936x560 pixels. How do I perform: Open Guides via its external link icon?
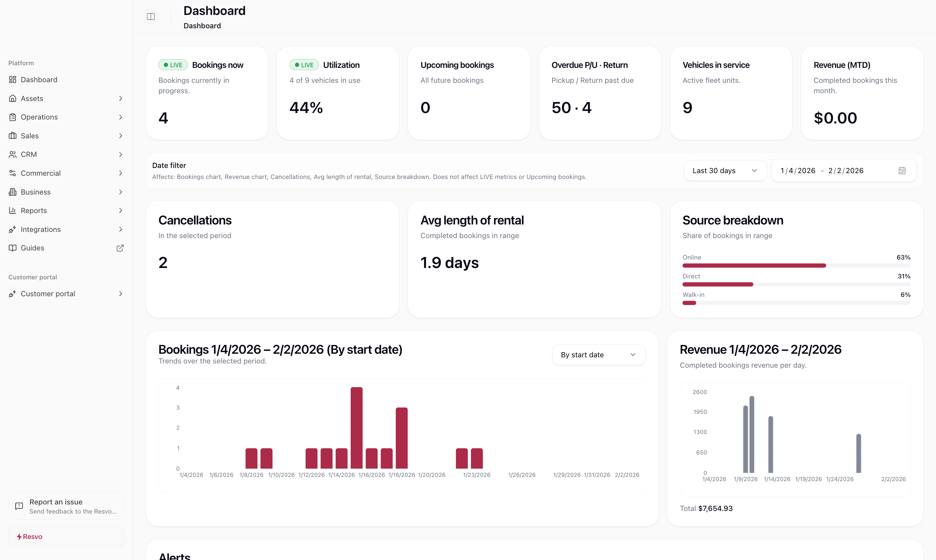pyautogui.click(x=120, y=248)
